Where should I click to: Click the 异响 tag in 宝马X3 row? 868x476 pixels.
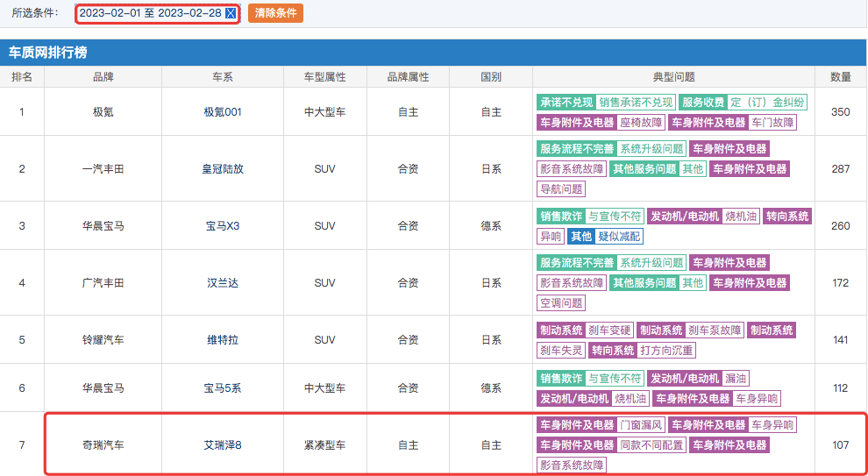pyautogui.click(x=551, y=237)
